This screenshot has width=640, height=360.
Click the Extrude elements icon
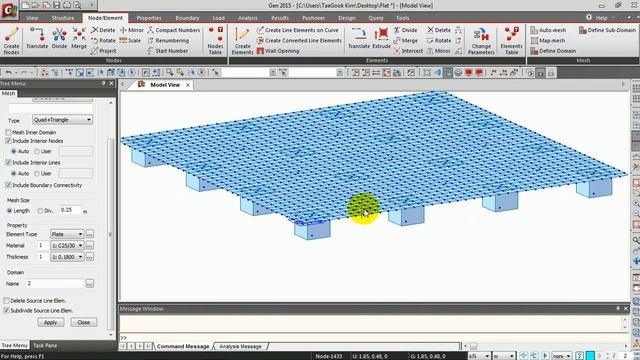(x=381, y=38)
